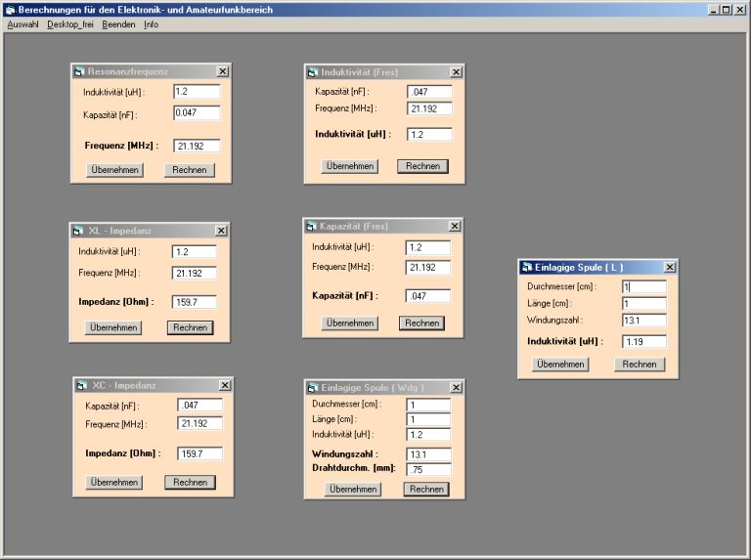Image resolution: width=751 pixels, height=560 pixels.
Task: Click the main application title bar icon
Action: coord(11,10)
